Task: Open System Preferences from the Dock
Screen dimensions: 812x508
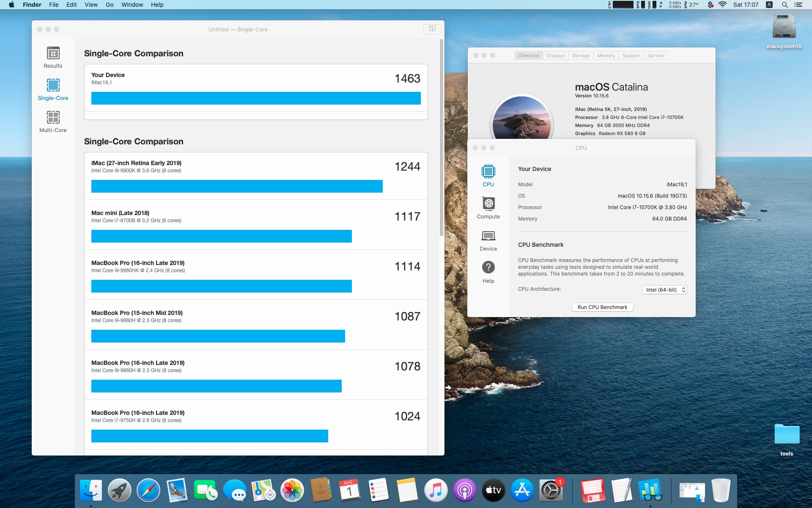Action: coord(551,491)
